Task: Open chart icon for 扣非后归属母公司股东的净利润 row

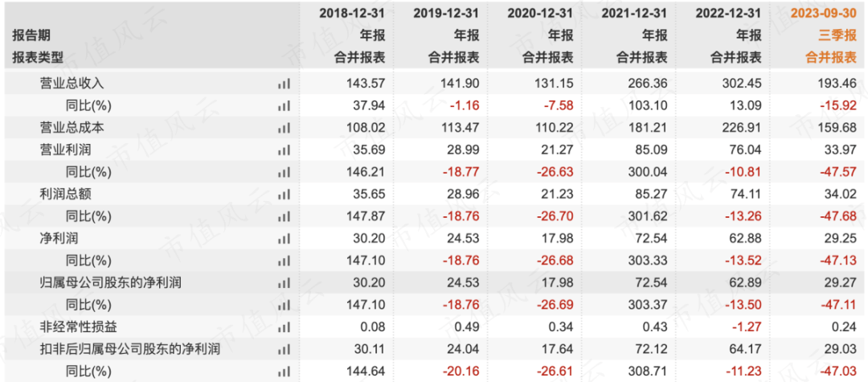Action: click(284, 350)
